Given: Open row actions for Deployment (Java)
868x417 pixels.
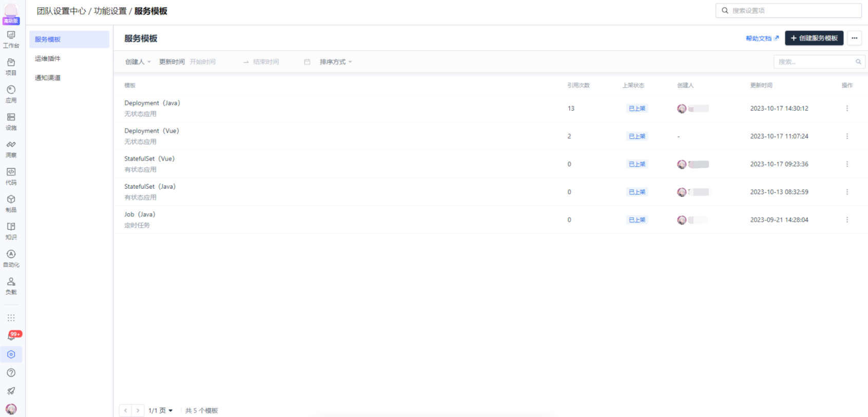Looking at the screenshot, I should coord(847,108).
